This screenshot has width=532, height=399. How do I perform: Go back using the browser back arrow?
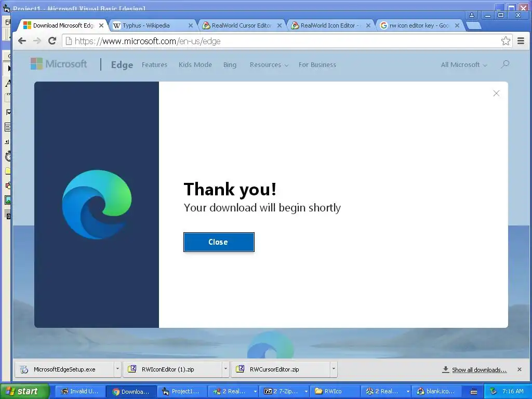[x=22, y=41]
